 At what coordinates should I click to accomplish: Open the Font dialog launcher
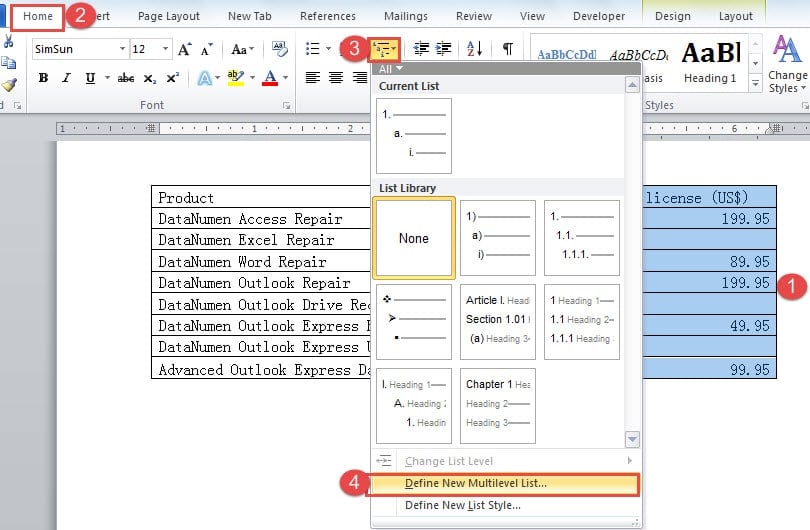point(286,105)
